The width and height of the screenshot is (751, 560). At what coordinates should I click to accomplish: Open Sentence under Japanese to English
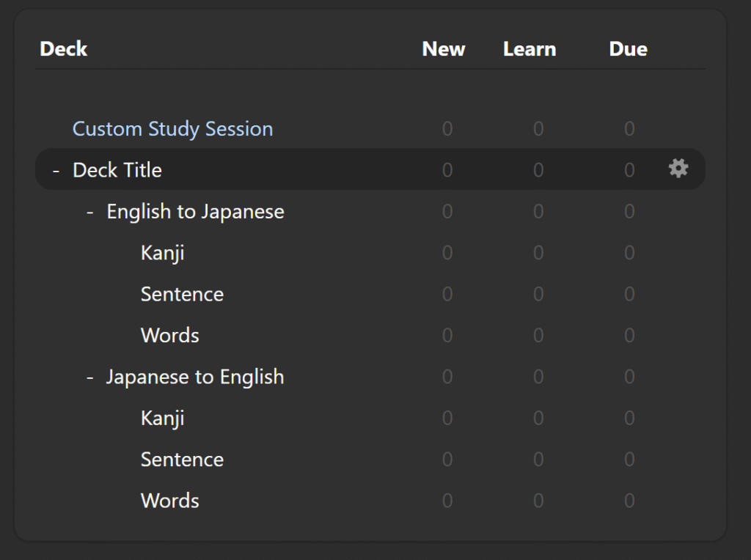coord(182,460)
